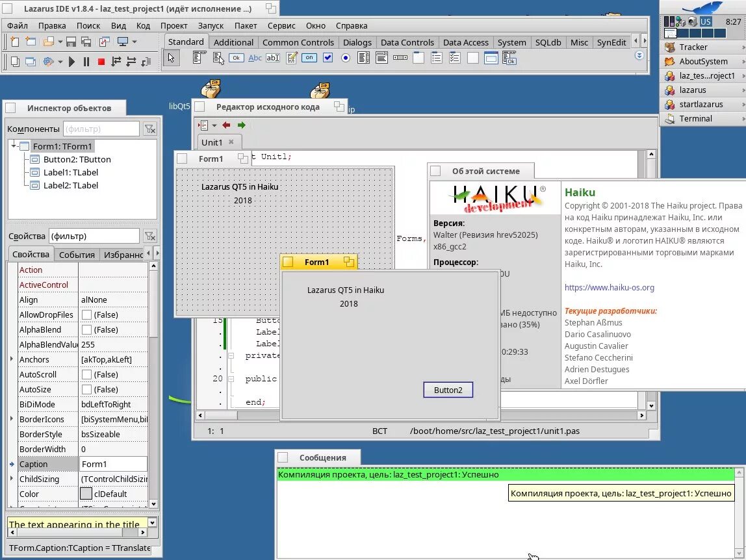
Task: Select the TToggleBox 'on' component icon
Action: [x=309, y=58]
